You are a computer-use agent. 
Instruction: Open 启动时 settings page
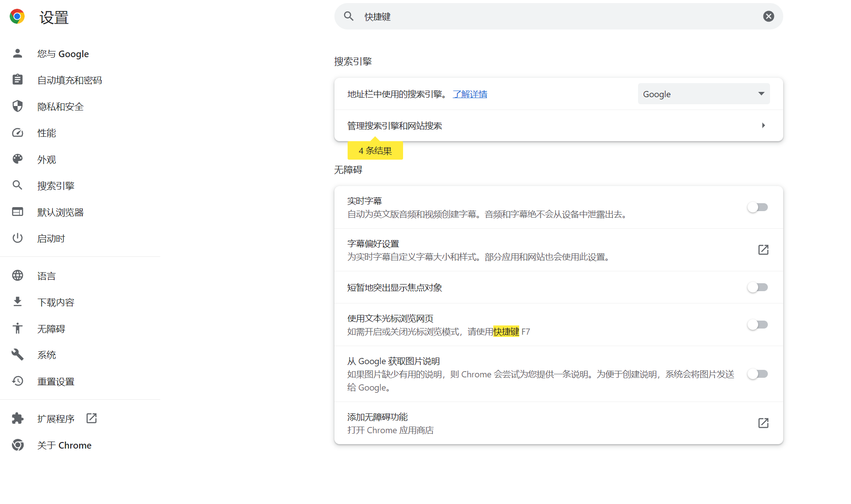coord(51,238)
